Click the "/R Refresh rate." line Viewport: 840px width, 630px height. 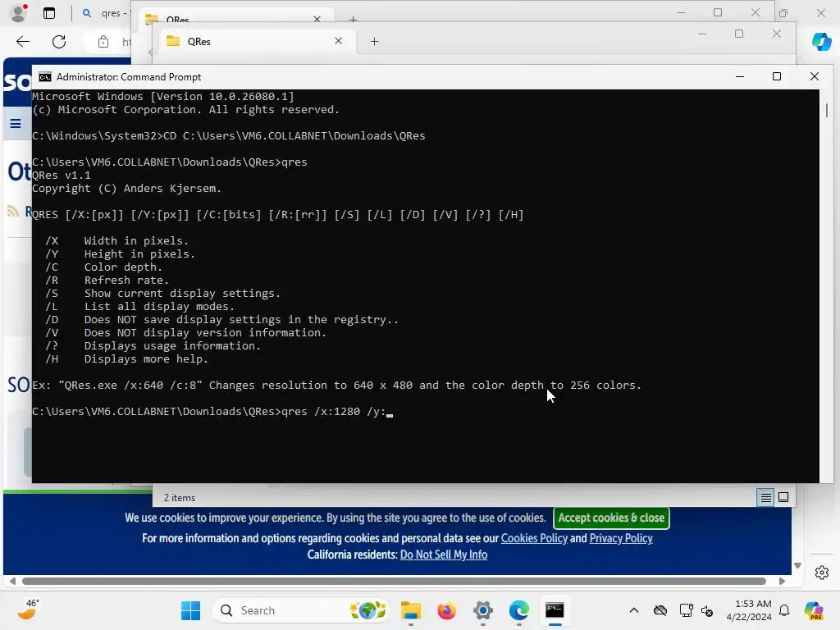[x=107, y=281]
